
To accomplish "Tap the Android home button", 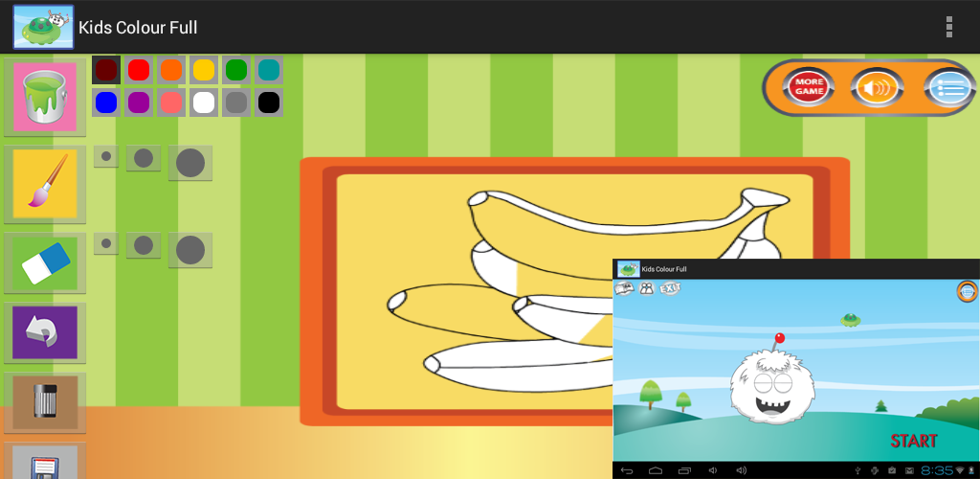I will tap(656, 470).
